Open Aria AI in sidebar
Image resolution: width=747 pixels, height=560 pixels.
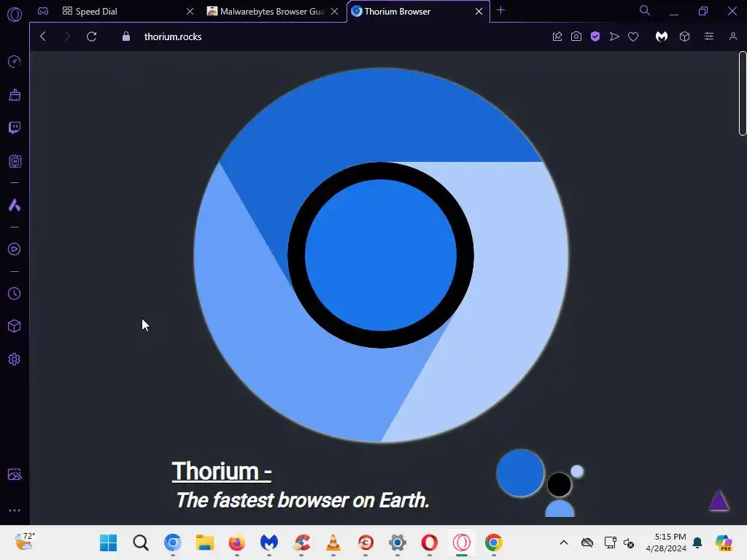click(15, 205)
